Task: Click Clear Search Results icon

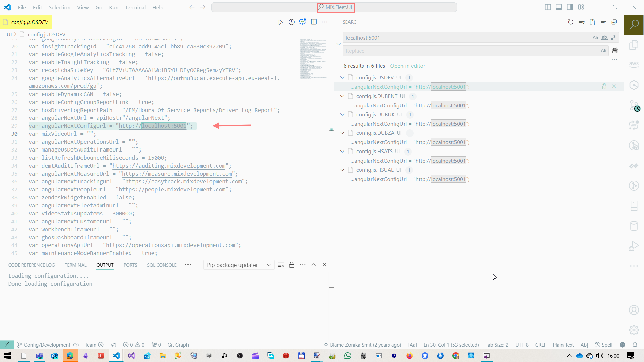Action: click(x=582, y=22)
